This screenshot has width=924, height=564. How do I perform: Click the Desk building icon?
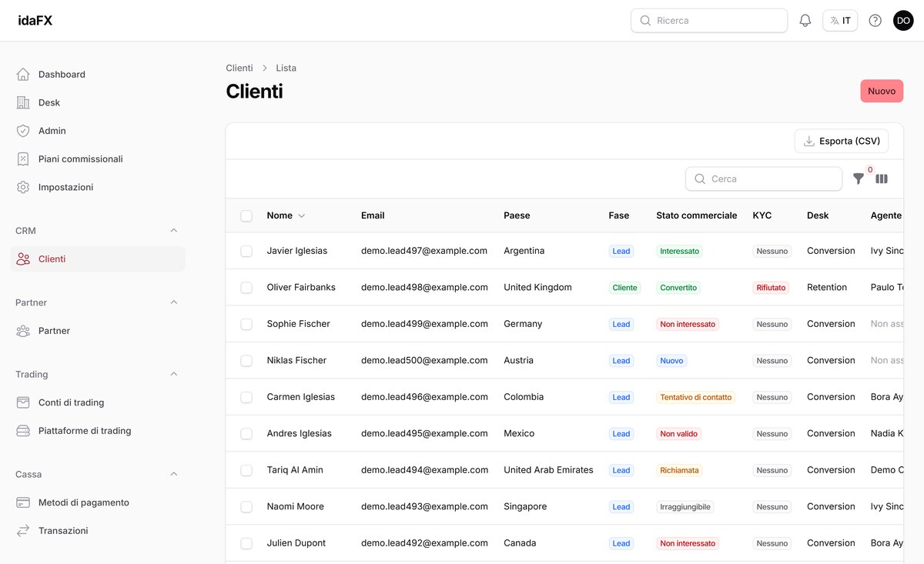tap(23, 102)
